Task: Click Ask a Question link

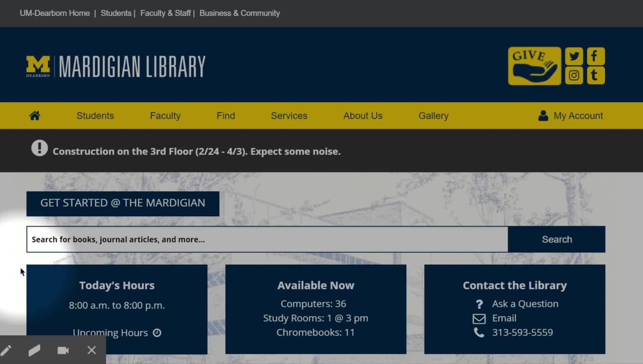Action: pyautogui.click(x=525, y=304)
